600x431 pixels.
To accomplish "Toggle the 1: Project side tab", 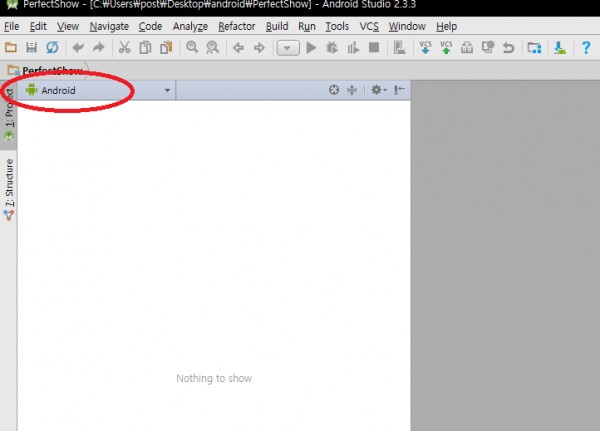I will click(x=9, y=114).
